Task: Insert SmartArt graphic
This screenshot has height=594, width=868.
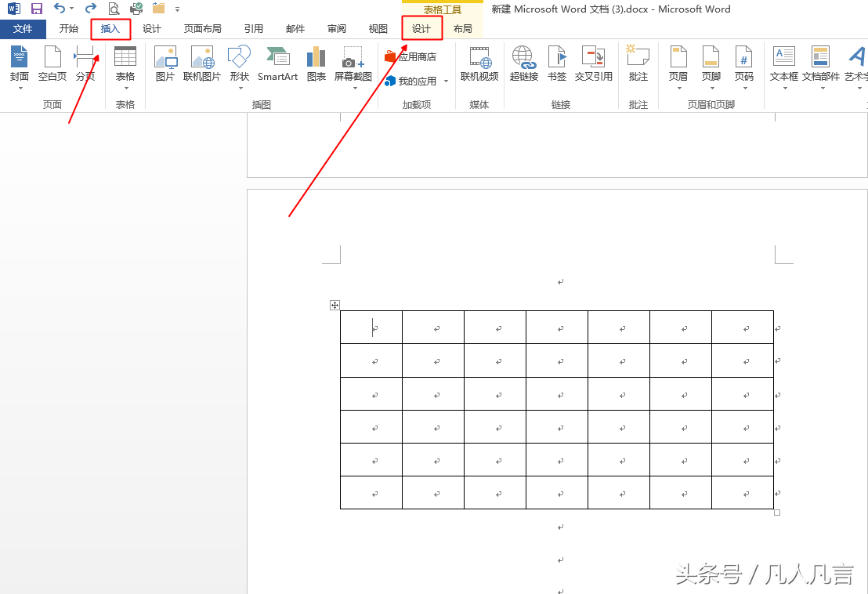Action: [277, 63]
